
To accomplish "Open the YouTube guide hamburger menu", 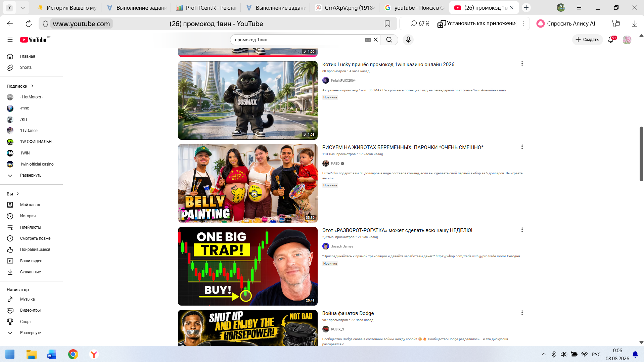I will (10, 40).
